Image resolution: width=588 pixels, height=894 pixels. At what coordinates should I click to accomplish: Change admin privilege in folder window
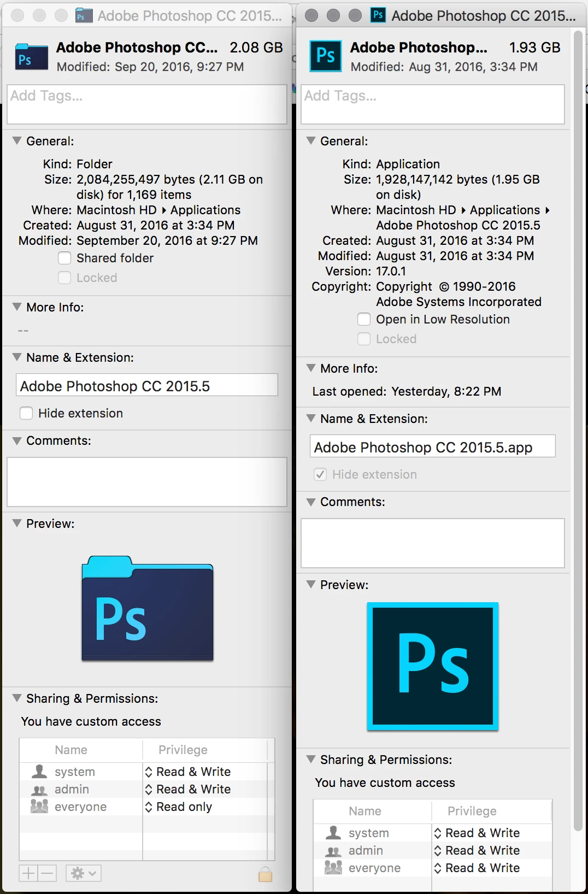[x=188, y=789]
